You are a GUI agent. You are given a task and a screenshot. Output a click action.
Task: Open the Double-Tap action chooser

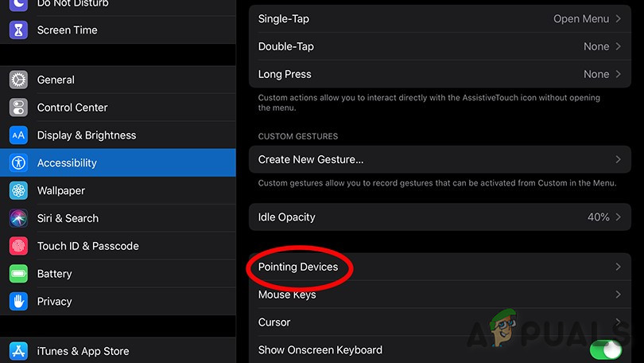click(x=440, y=47)
